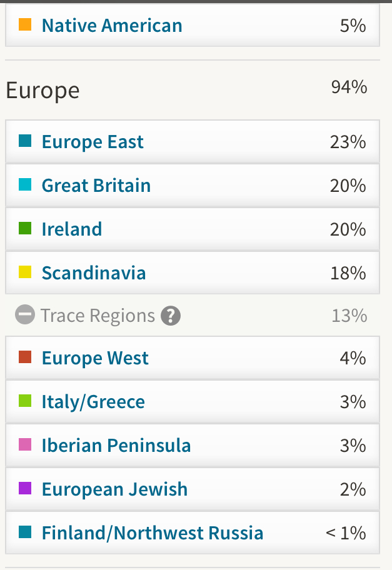The image size is (392, 570).
Task: Click the yellow Scandinavia color swatch
Action: tap(25, 272)
